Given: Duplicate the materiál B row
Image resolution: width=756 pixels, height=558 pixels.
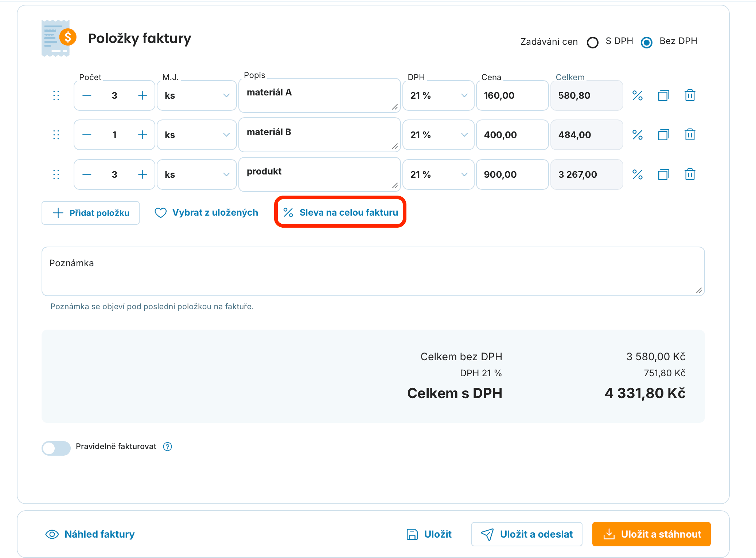Looking at the screenshot, I should click(x=663, y=135).
